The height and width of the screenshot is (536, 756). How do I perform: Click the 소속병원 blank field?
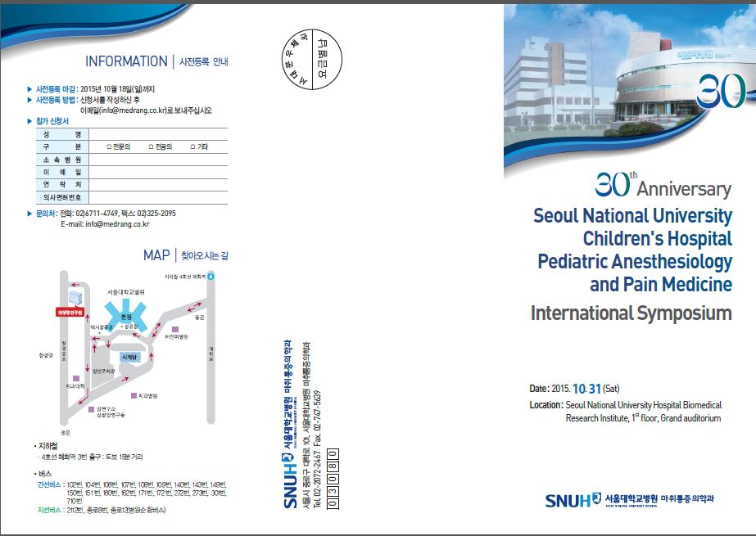[158, 160]
